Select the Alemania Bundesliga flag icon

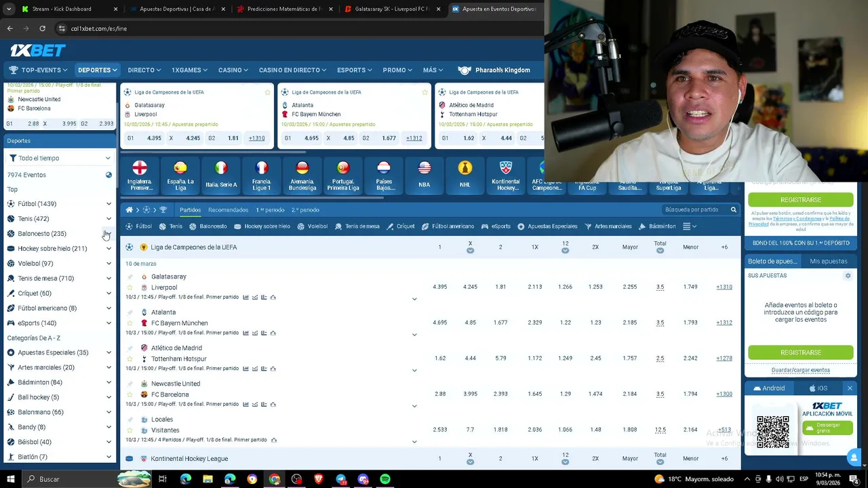(x=302, y=167)
